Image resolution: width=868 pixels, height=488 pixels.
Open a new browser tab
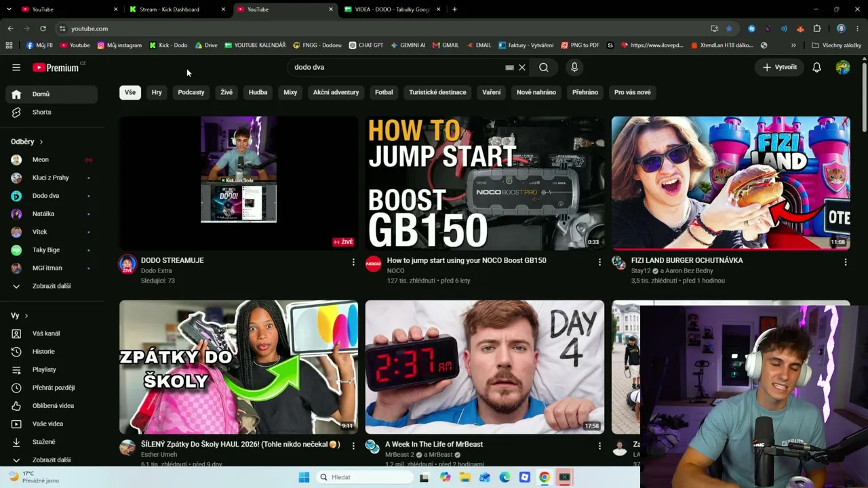[454, 9]
